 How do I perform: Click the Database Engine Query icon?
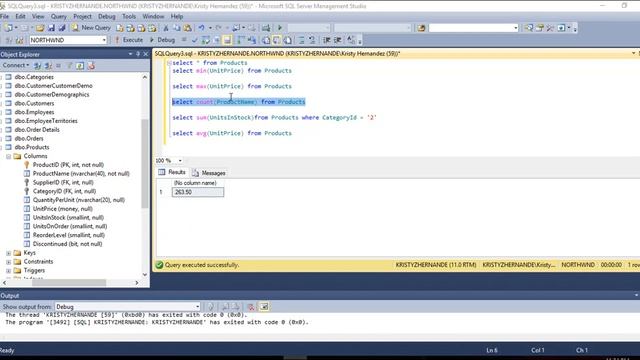[x=120, y=28]
